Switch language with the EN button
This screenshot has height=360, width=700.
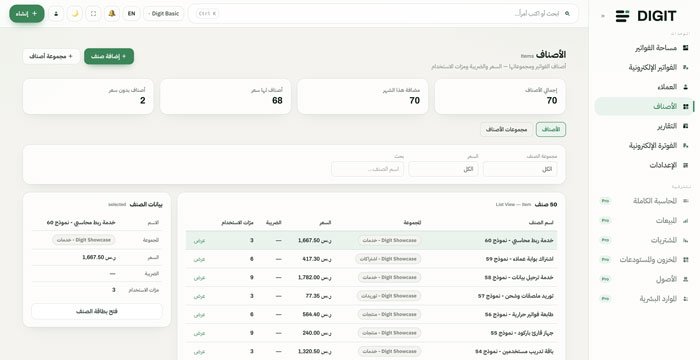(x=131, y=14)
